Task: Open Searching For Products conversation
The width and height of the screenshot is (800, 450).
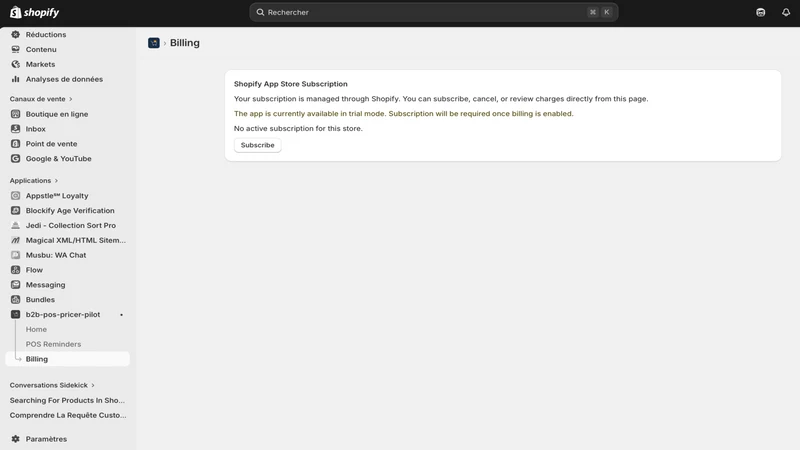Action: coord(67,400)
